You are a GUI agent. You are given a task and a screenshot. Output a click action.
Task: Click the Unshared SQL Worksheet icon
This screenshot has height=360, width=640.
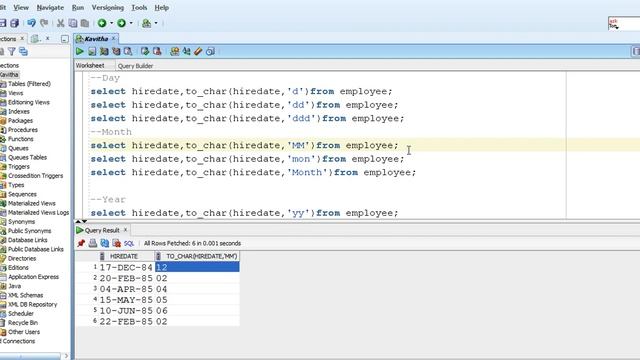175,51
